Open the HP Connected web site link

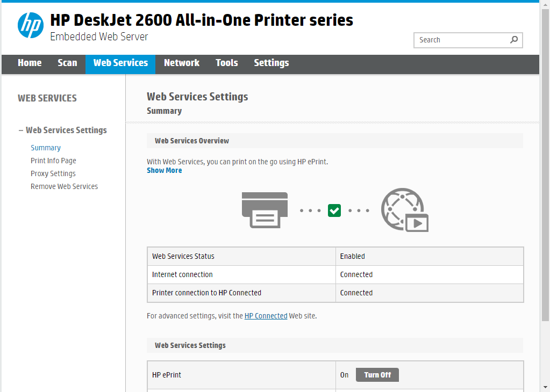266,316
